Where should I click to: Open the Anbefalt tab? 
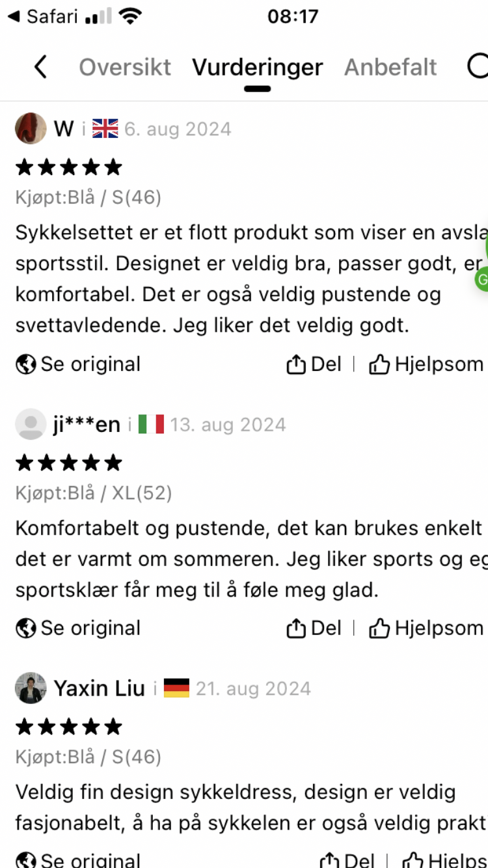390,67
